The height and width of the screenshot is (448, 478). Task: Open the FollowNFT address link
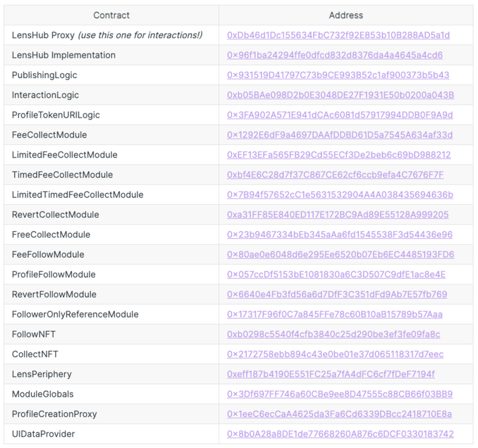[333, 334]
